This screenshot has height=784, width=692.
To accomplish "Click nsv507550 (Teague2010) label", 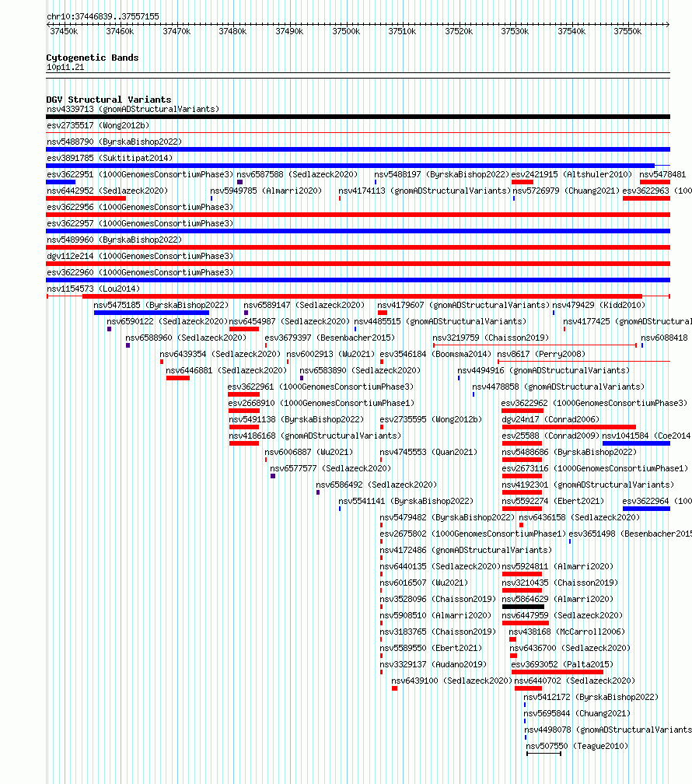I will coord(577,746).
